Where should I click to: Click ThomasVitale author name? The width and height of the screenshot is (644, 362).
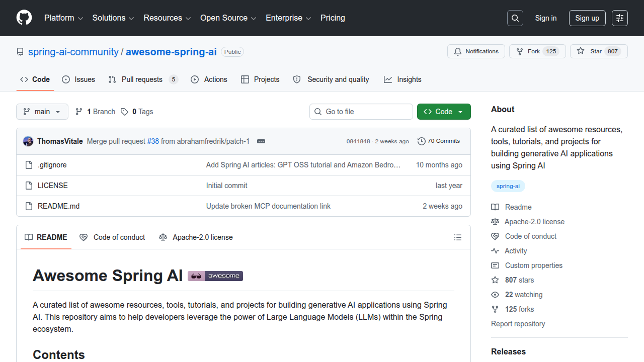tap(60, 141)
